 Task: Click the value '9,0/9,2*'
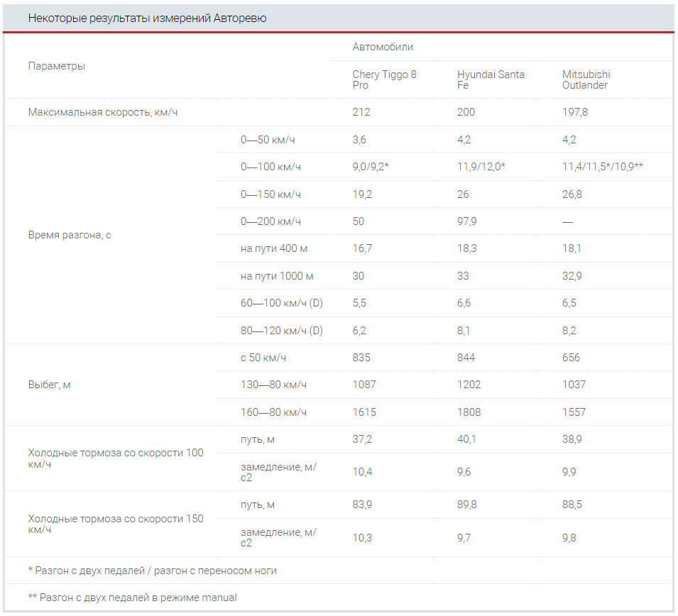(371, 167)
